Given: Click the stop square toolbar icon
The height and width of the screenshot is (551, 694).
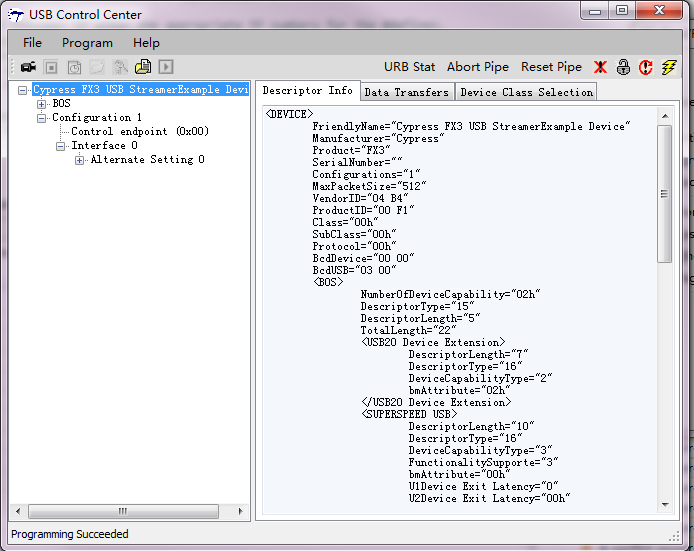Looking at the screenshot, I should click(51, 67).
